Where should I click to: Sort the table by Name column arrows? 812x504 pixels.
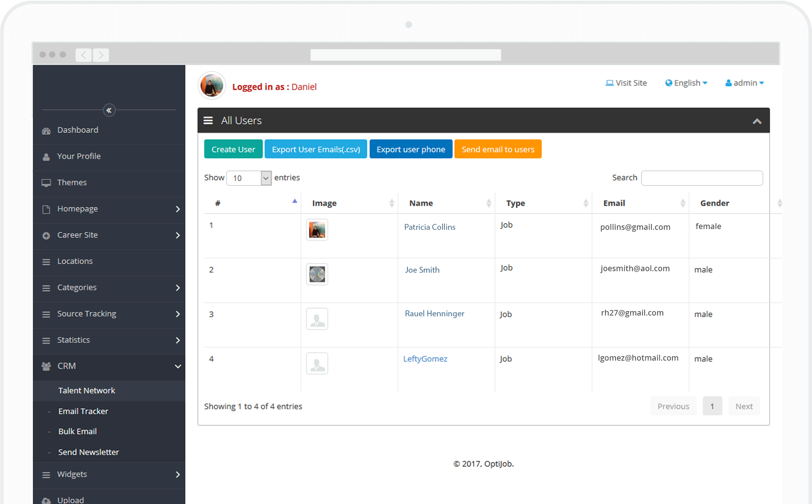(489, 203)
